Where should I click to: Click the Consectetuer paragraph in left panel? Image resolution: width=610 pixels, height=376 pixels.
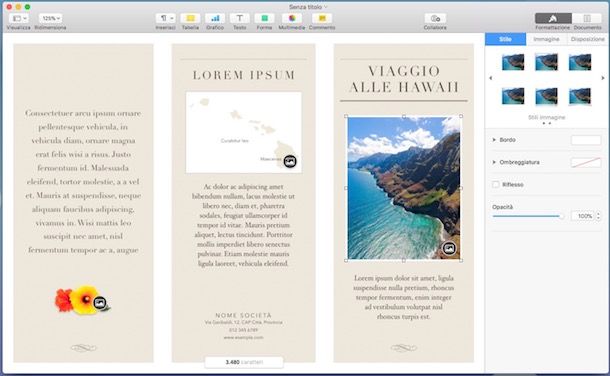tap(83, 182)
